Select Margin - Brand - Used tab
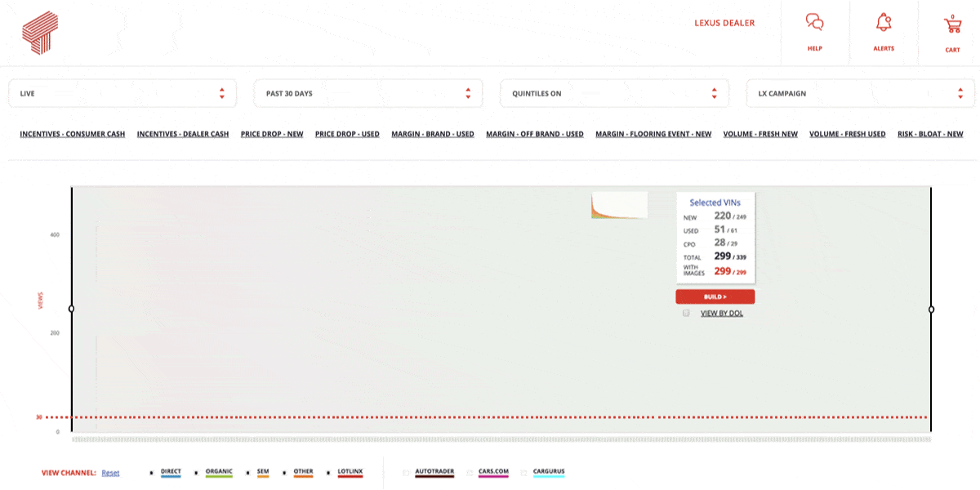The height and width of the screenshot is (490, 980). [433, 134]
